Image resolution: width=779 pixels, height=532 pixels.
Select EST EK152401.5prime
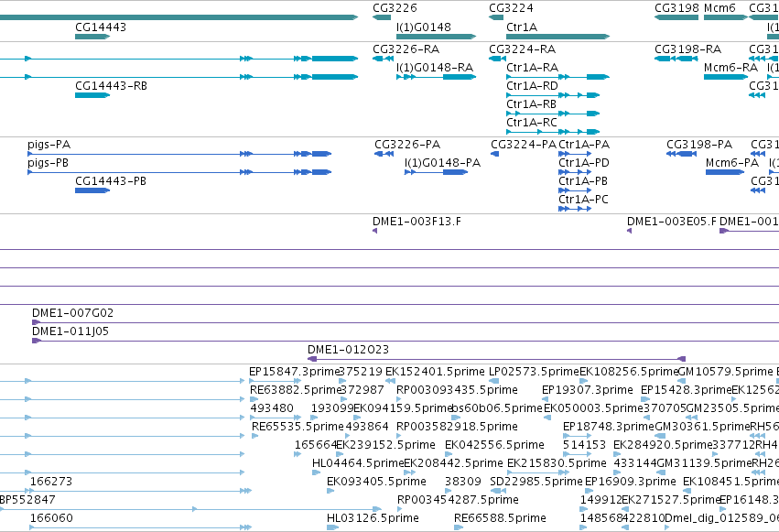tap(435, 372)
